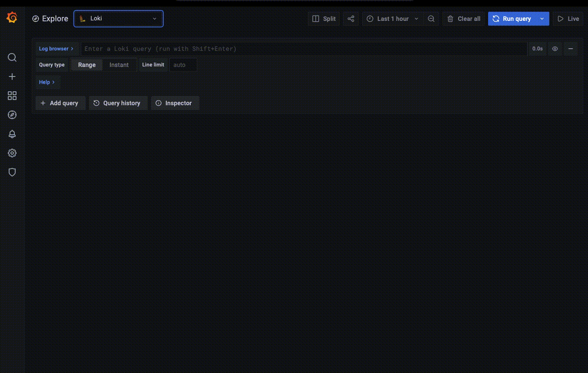
Task: Select the Explore compass icon in the sidebar
Action: (x=12, y=115)
